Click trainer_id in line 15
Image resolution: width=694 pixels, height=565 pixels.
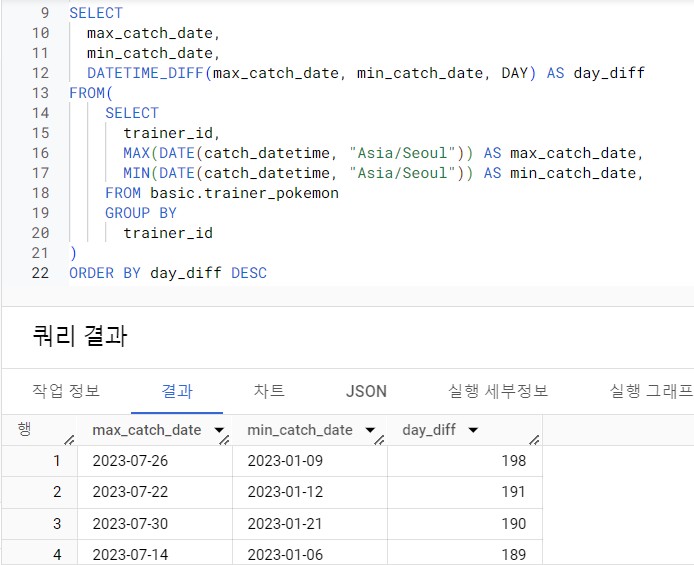[168, 133]
